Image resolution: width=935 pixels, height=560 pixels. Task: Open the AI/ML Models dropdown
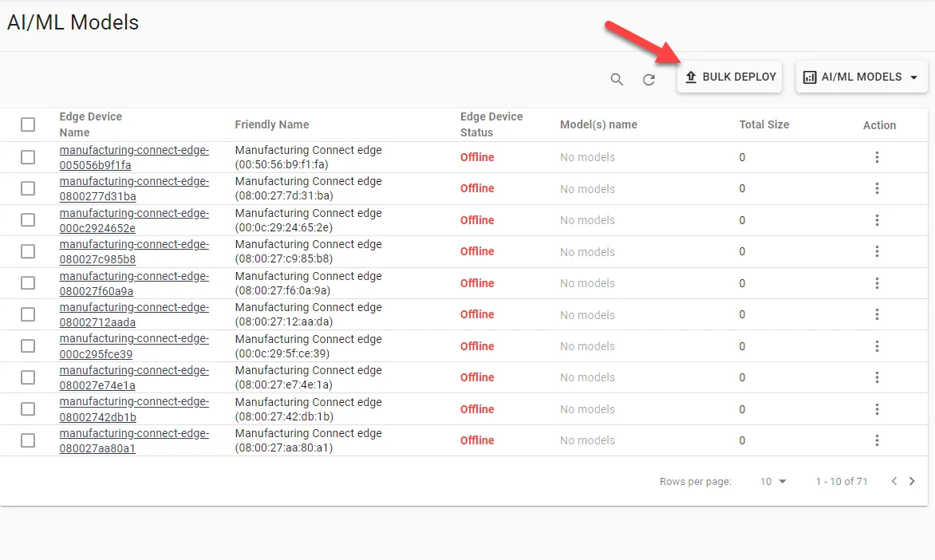tap(862, 77)
